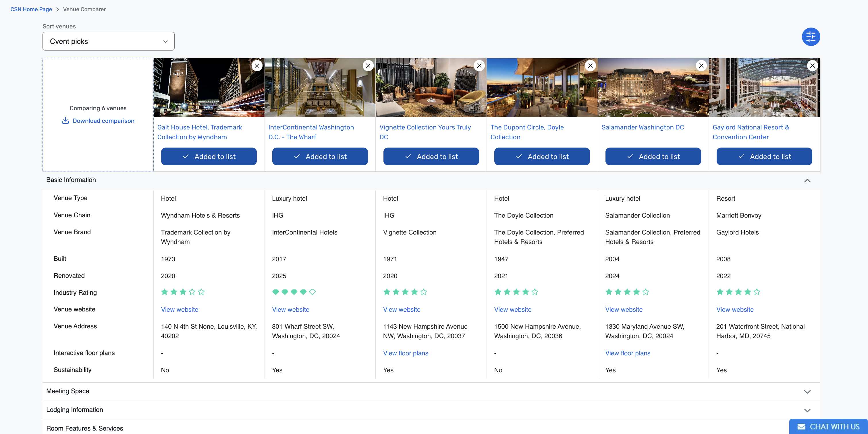View floor plans for Salamander Washington DC
This screenshot has height=434, width=868.
tap(628, 353)
